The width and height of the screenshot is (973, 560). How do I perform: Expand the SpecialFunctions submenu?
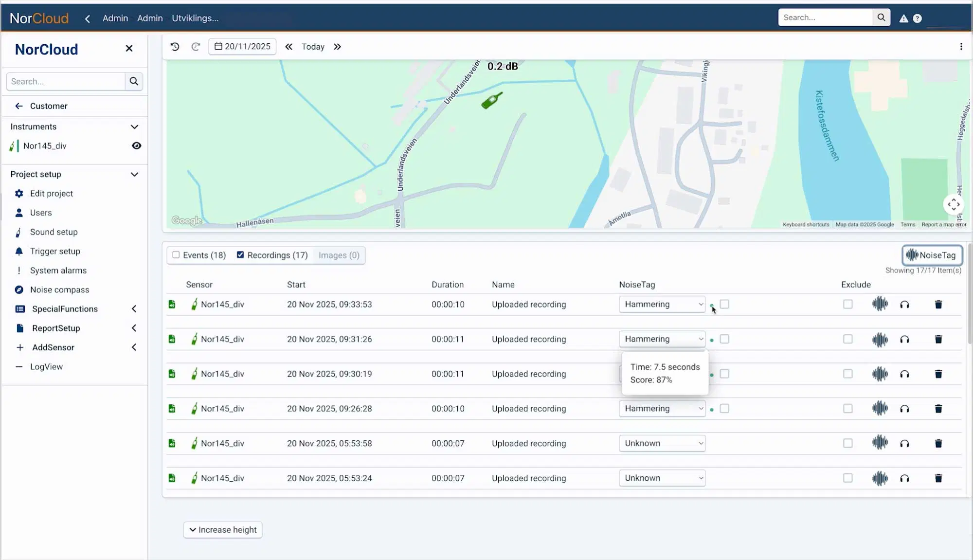pyautogui.click(x=134, y=309)
